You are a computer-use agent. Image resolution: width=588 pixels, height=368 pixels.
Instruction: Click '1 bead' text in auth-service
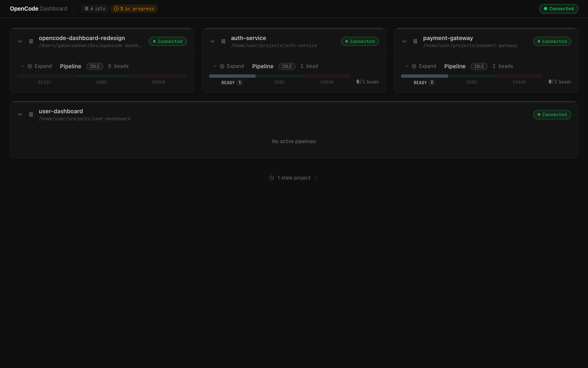(x=309, y=66)
